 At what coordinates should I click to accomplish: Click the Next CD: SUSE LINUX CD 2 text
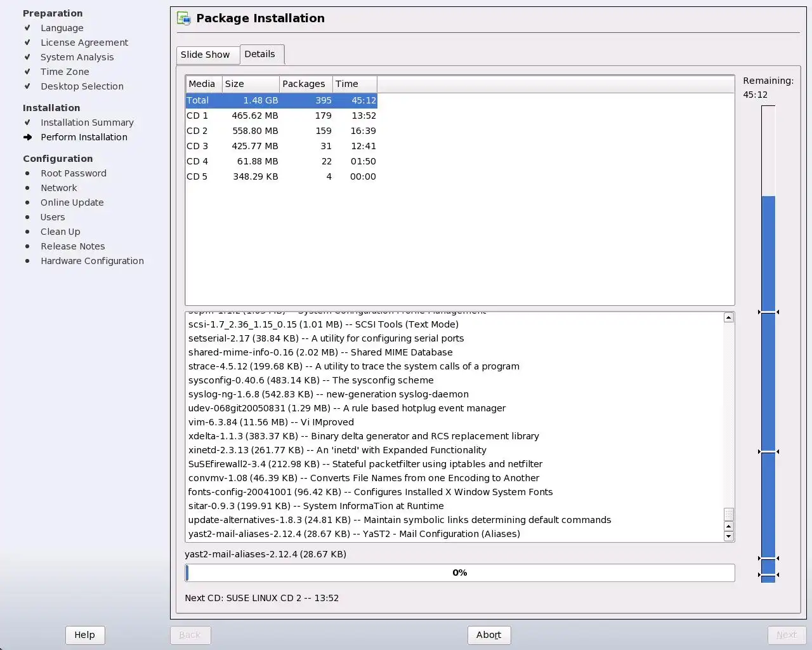tap(261, 598)
